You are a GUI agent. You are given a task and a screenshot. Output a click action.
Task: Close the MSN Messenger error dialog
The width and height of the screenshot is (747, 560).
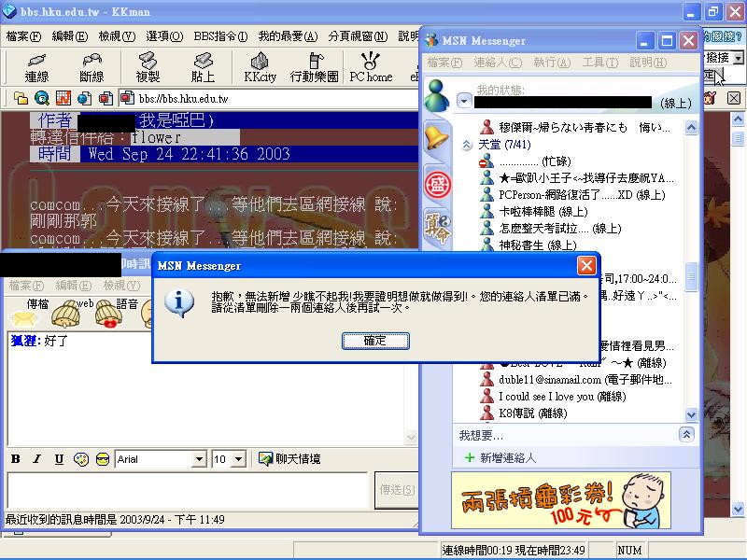coord(586,265)
